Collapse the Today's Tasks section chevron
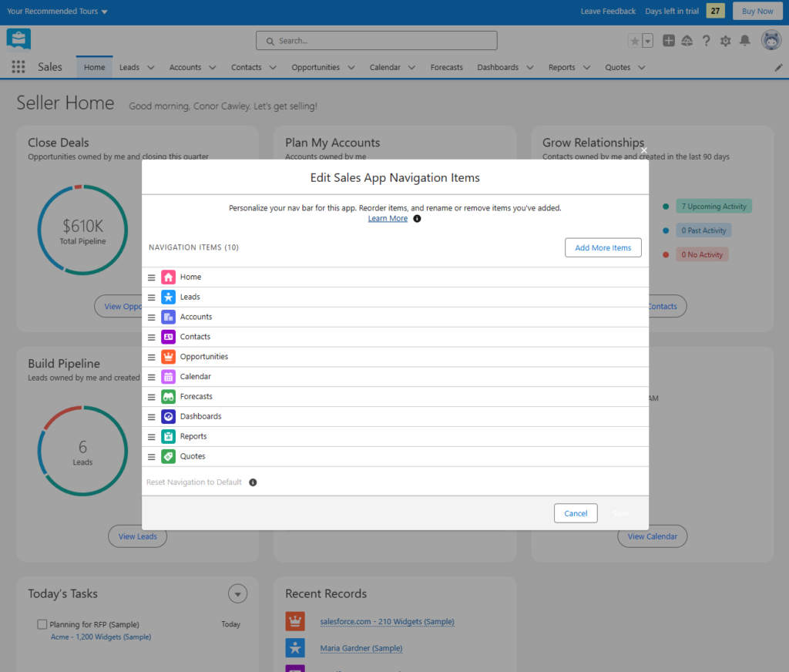This screenshot has width=789, height=672. point(237,593)
